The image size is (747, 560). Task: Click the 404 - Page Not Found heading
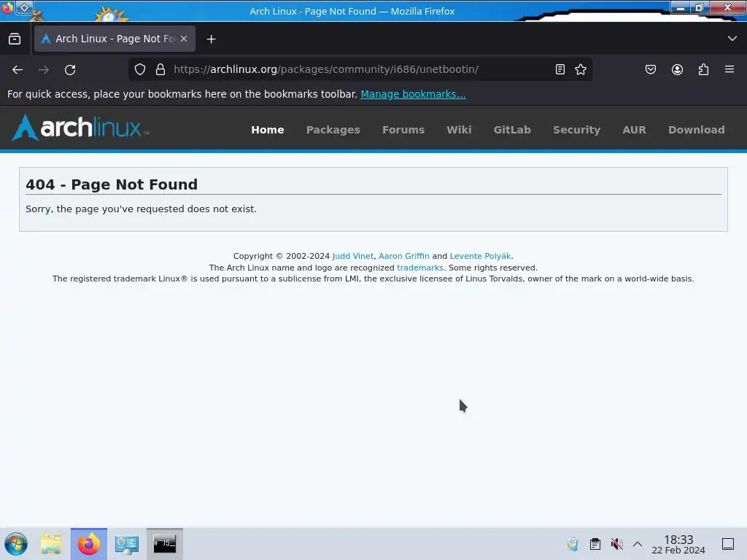(x=112, y=184)
